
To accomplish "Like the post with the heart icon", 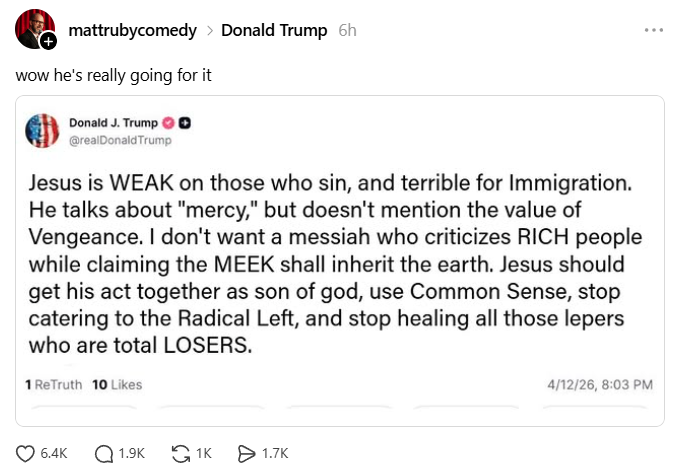I will 26,453.
